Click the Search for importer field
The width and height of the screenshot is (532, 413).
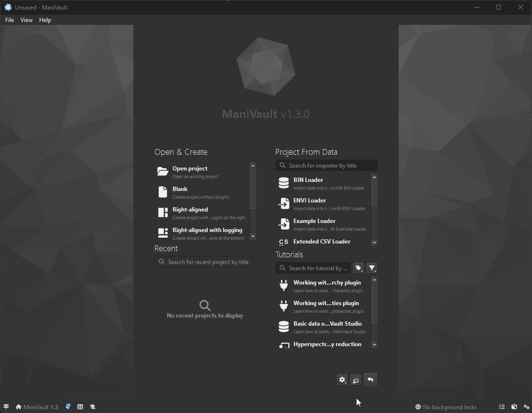326,165
